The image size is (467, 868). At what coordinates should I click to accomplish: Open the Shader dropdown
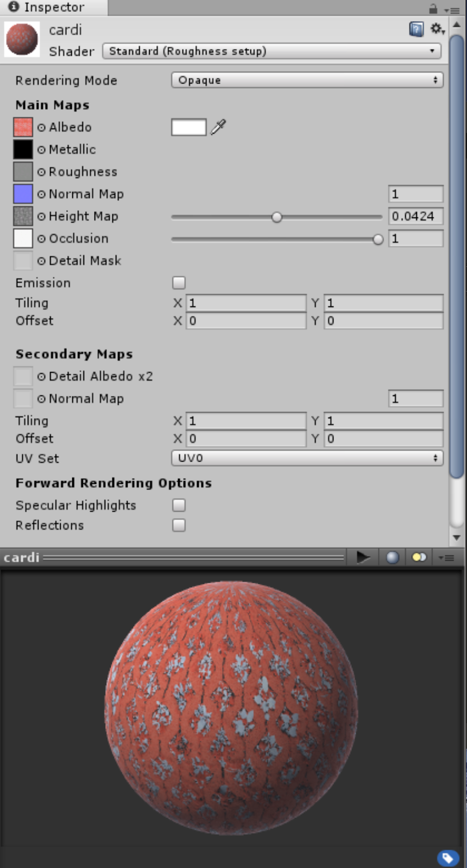point(272,51)
